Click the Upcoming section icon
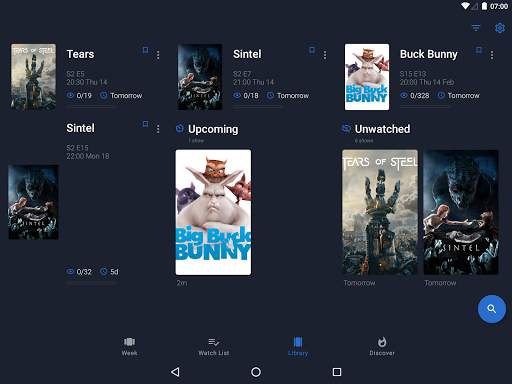Image resolution: width=512 pixels, height=384 pixels. point(180,128)
